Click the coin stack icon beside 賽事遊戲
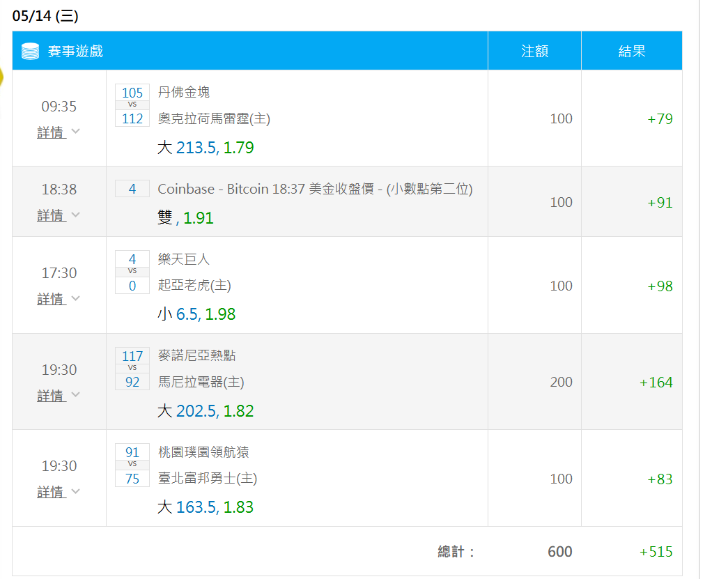Image resolution: width=728 pixels, height=579 pixels. 30,51
